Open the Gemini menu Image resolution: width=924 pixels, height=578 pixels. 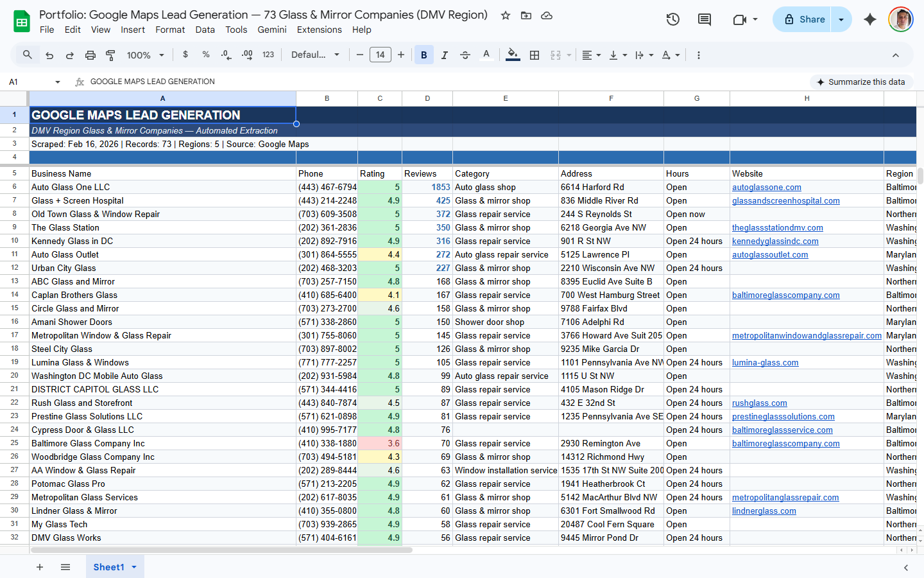pyautogui.click(x=271, y=30)
